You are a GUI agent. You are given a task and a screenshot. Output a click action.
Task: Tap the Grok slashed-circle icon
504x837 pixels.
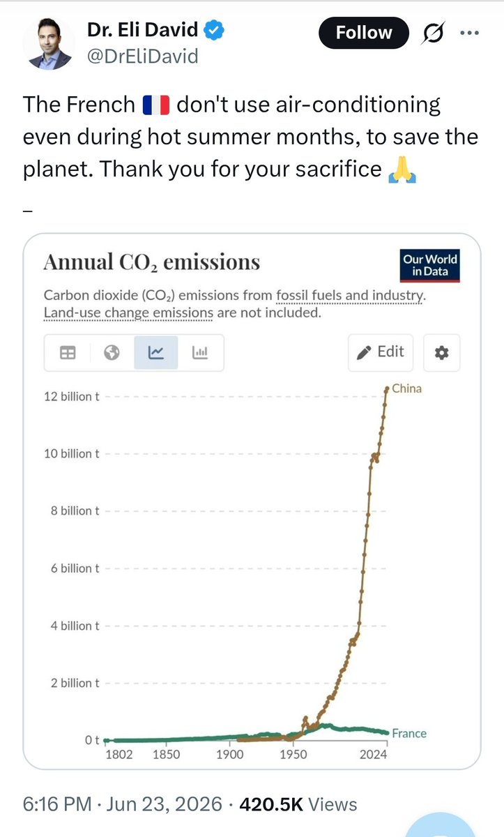click(436, 33)
